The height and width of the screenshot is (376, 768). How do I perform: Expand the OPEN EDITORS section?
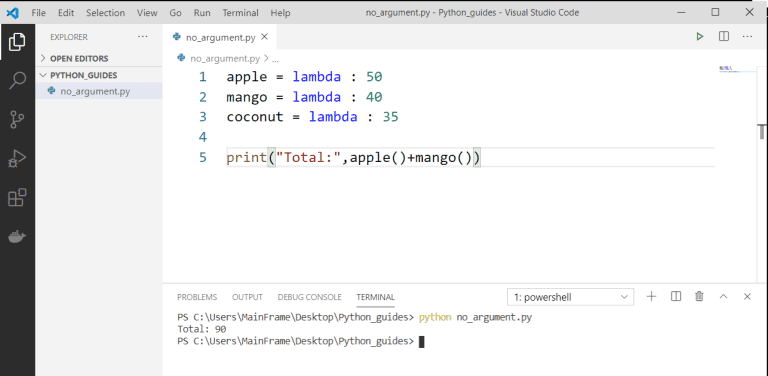click(x=100, y=58)
